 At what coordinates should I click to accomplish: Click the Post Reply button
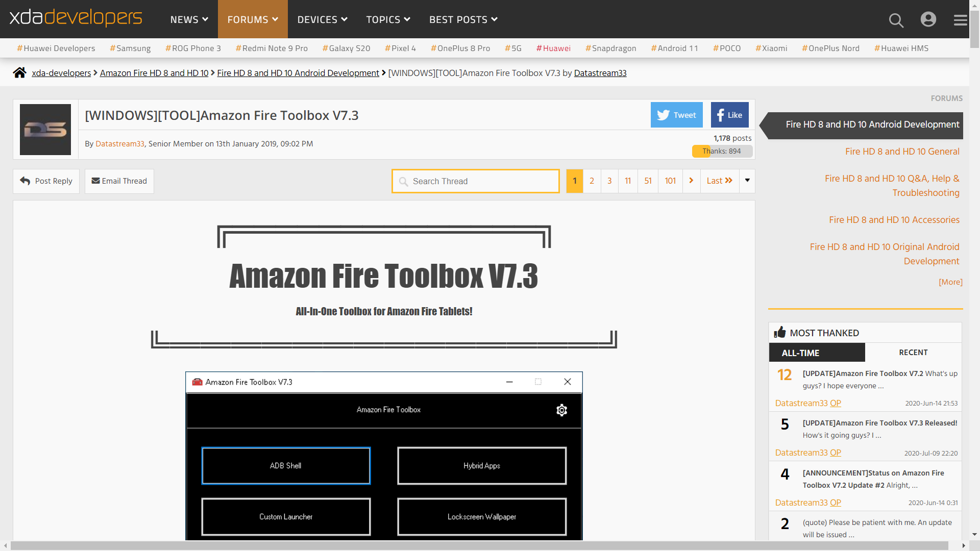tap(46, 181)
